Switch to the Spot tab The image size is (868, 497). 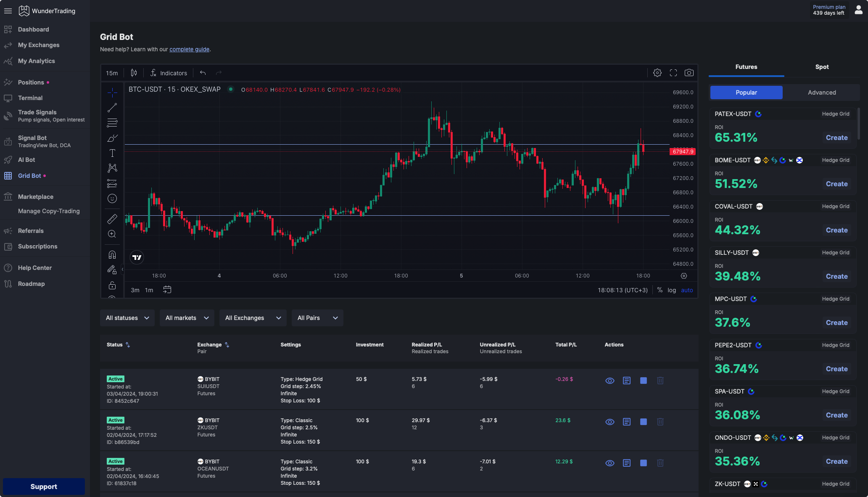(821, 67)
